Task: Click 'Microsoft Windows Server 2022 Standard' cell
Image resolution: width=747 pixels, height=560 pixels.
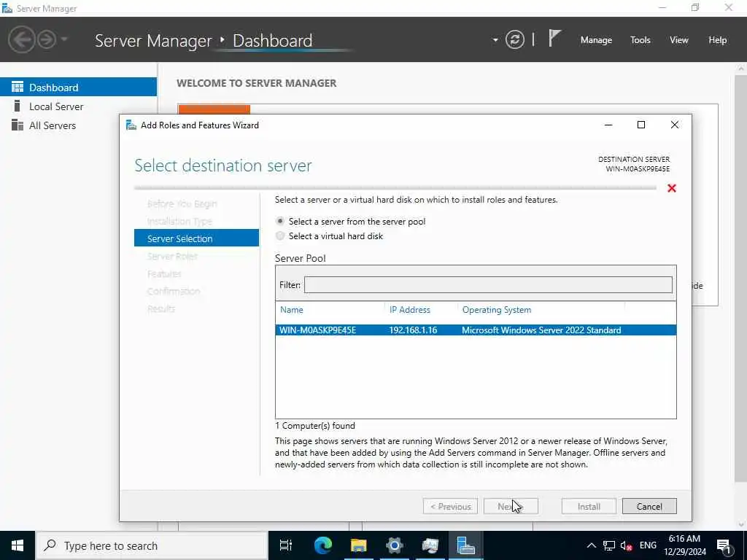Action: point(541,330)
